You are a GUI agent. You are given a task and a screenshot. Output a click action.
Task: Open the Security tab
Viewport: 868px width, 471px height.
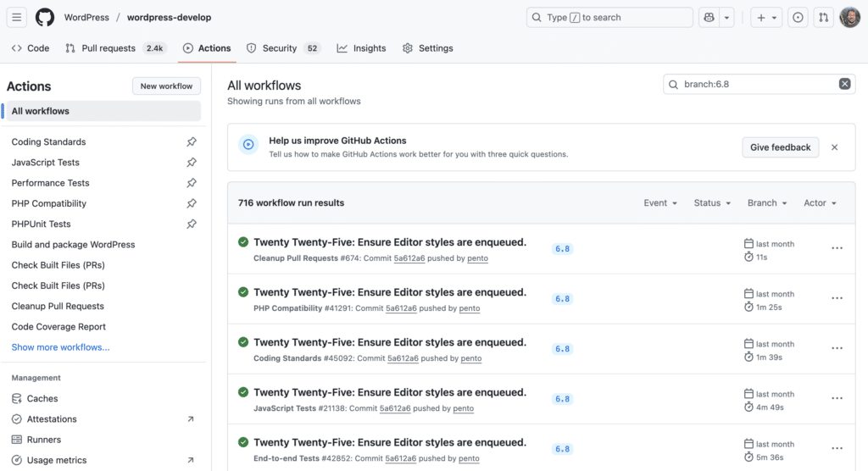coord(283,48)
